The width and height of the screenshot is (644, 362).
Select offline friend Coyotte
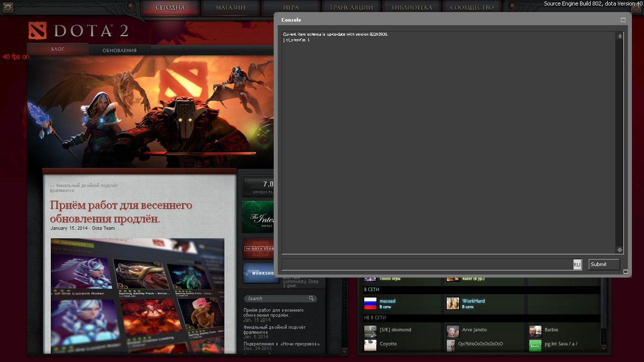[x=388, y=344]
